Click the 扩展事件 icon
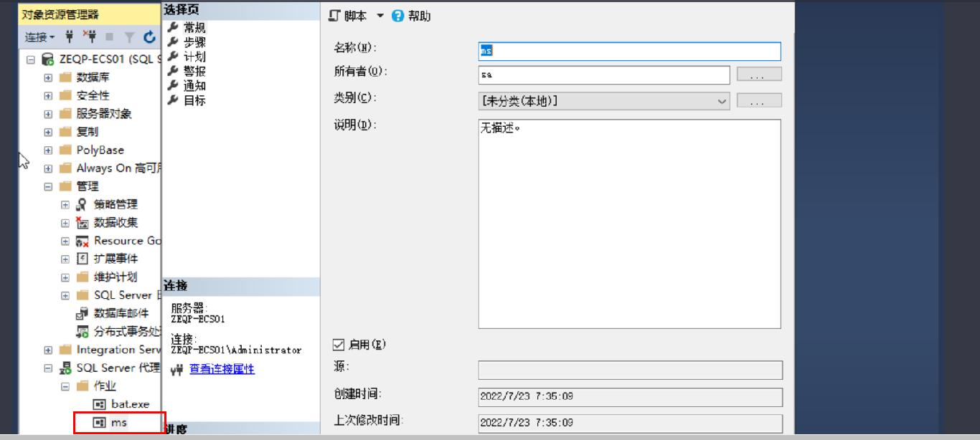Image resolution: width=980 pixels, height=440 pixels. click(82, 259)
